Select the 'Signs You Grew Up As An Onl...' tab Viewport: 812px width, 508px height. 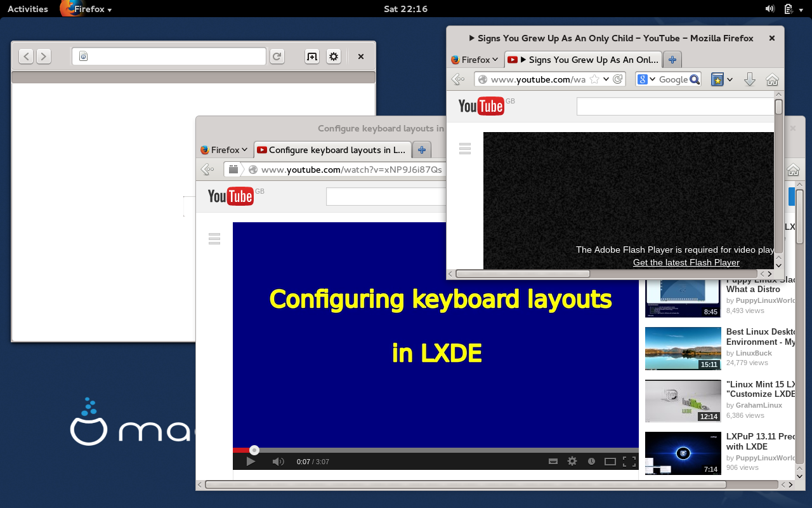(583, 60)
